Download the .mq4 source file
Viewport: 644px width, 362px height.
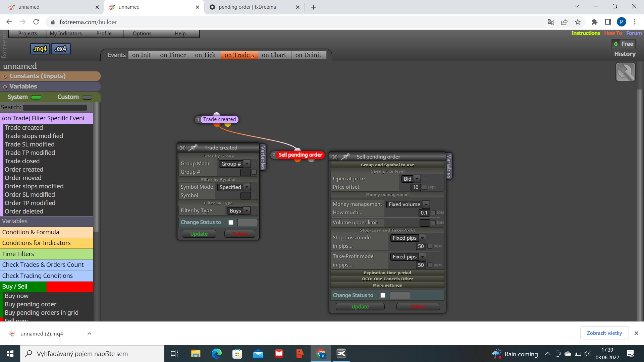[x=40, y=49]
